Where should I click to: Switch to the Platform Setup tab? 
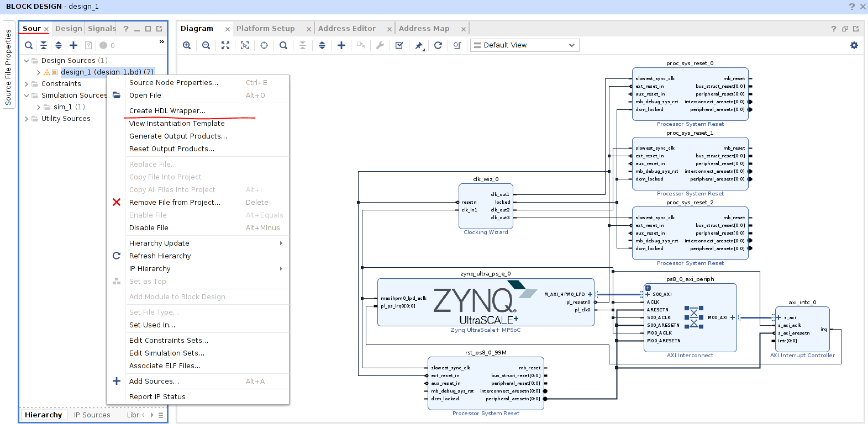(x=266, y=29)
